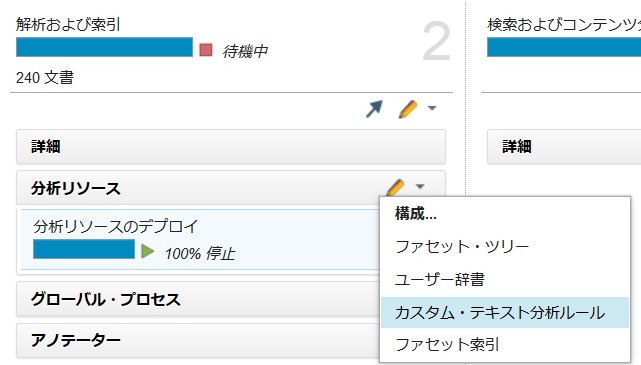Click the blue arrow monitor icon
The width and height of the screenshot is (641, 365).
pyautogui.click(x=374, y=109)
